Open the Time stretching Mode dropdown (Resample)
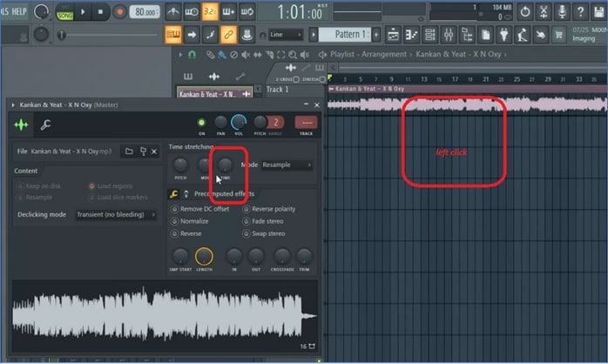 (x=287, y=165)
